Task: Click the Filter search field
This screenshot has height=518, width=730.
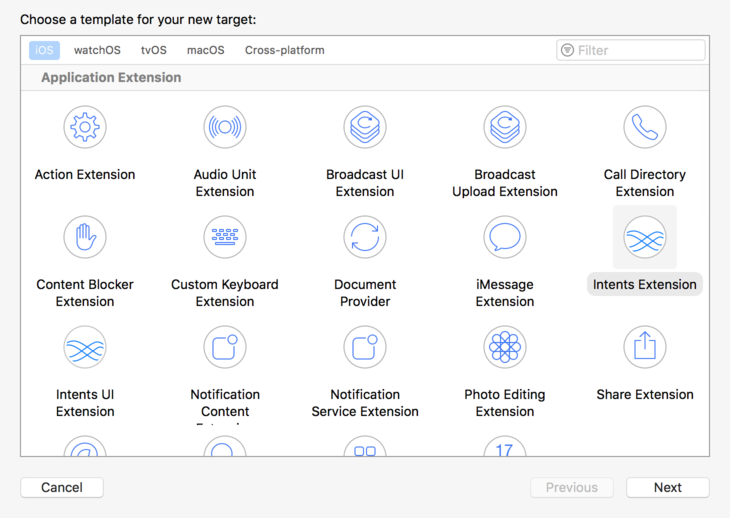Action: tap(638, 50)
